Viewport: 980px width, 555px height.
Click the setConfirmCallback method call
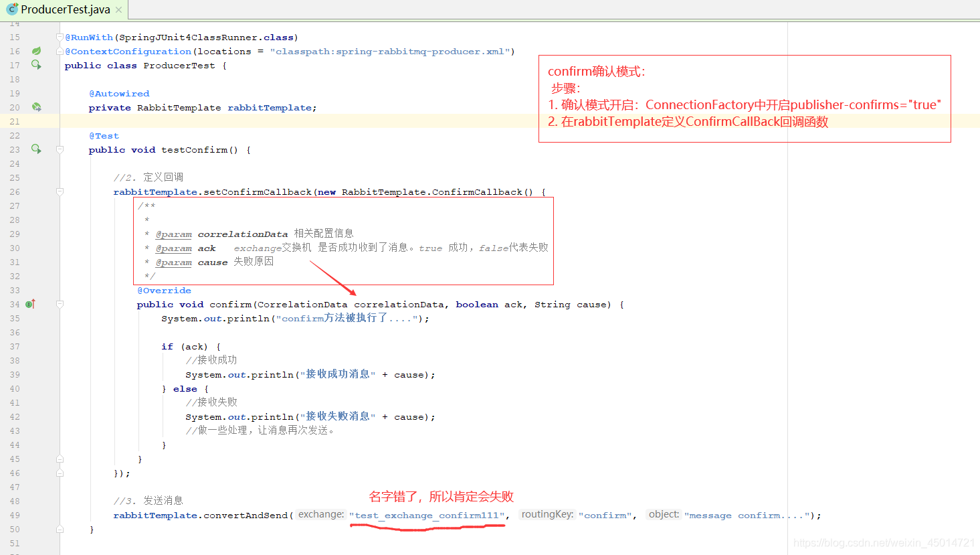tap(258, 192)
